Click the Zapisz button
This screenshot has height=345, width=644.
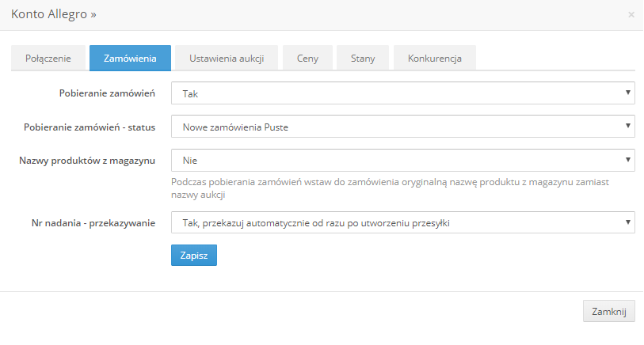(194, 255)
